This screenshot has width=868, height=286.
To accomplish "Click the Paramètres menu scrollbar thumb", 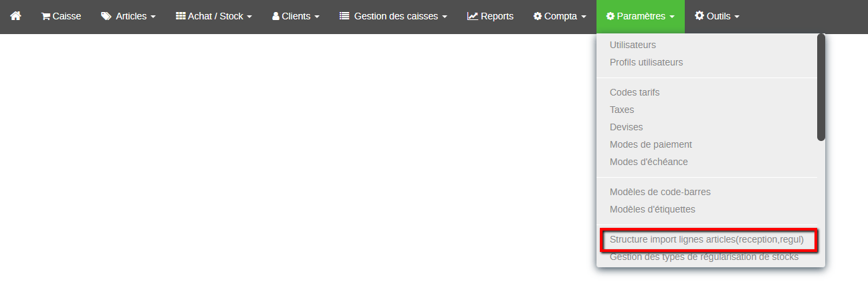I will tap(821, 88).
